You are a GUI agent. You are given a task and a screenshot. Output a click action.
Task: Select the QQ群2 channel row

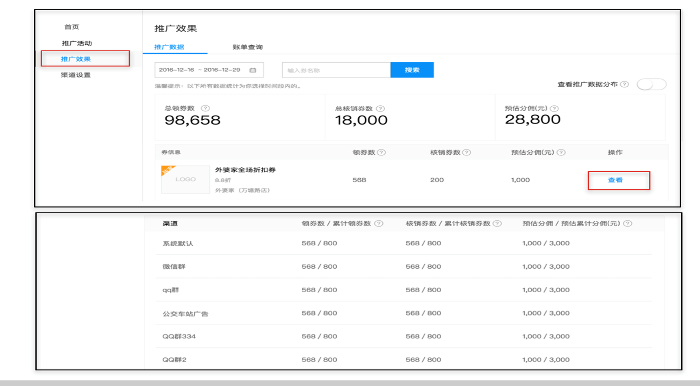(x=404, y=359)
